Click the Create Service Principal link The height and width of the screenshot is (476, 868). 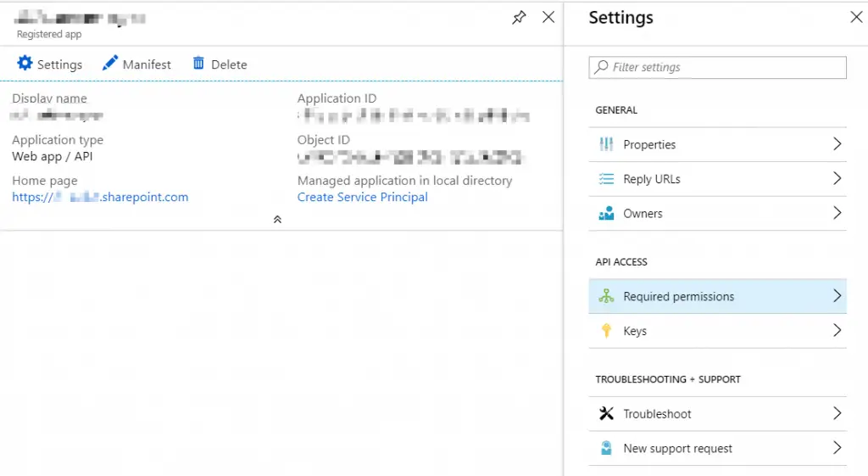pos(362,197)
